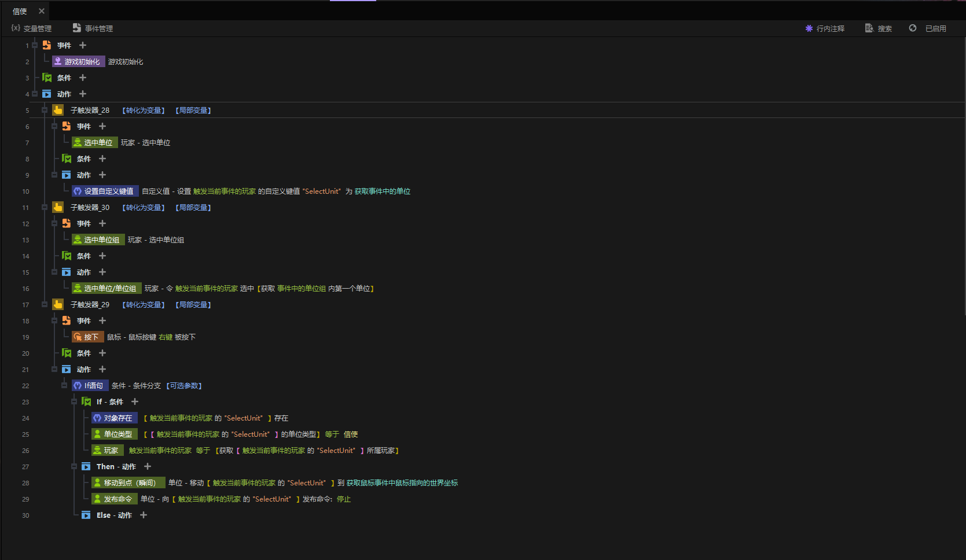This screenshot has width=966, height=560.
Task: Select the 设置自定义键值 action tag
Action: click(105, 191)
